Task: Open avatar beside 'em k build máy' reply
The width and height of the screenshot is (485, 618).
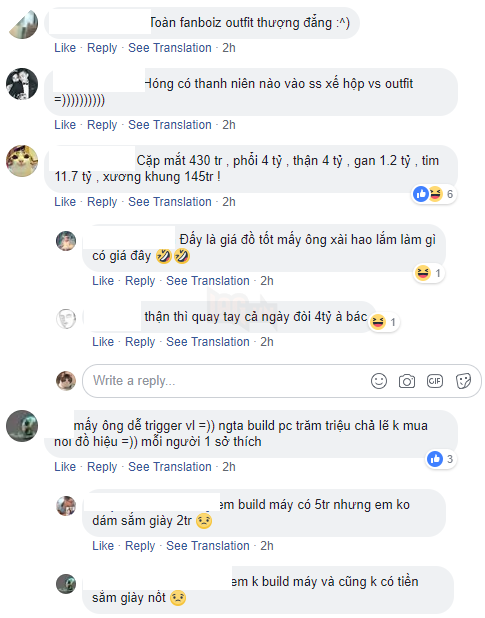Action: tap(66, 584)
